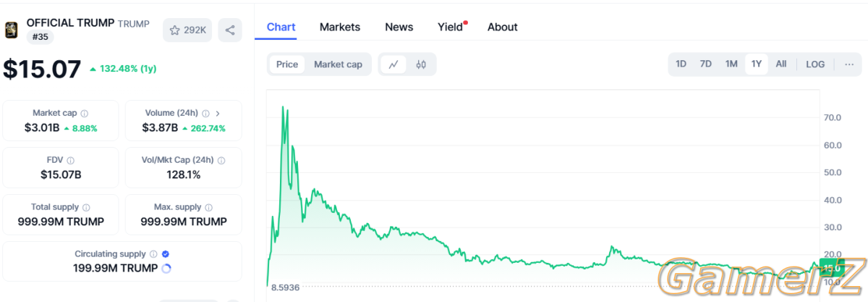Click the Market cap info icon
Viewport: 868px width, 302px height.
click(x=85, y=114)
